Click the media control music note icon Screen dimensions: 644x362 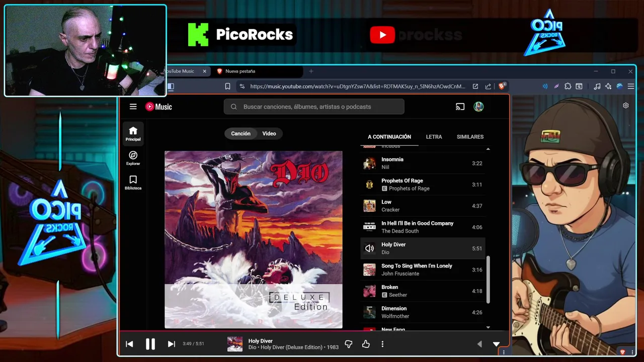pyautogui.click(x=597, y=86)
